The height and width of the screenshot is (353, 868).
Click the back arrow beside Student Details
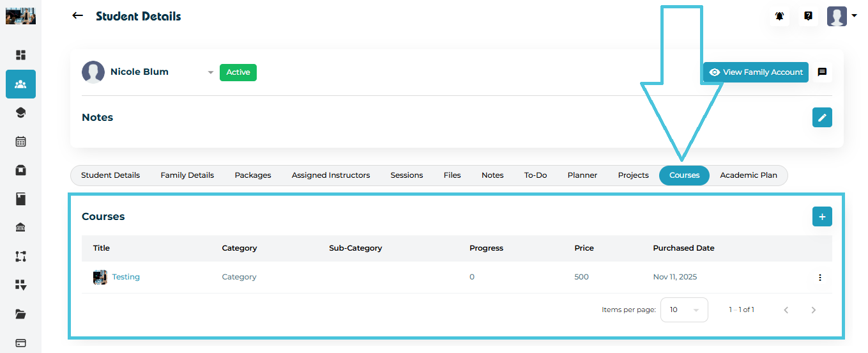tap(78, 16)
